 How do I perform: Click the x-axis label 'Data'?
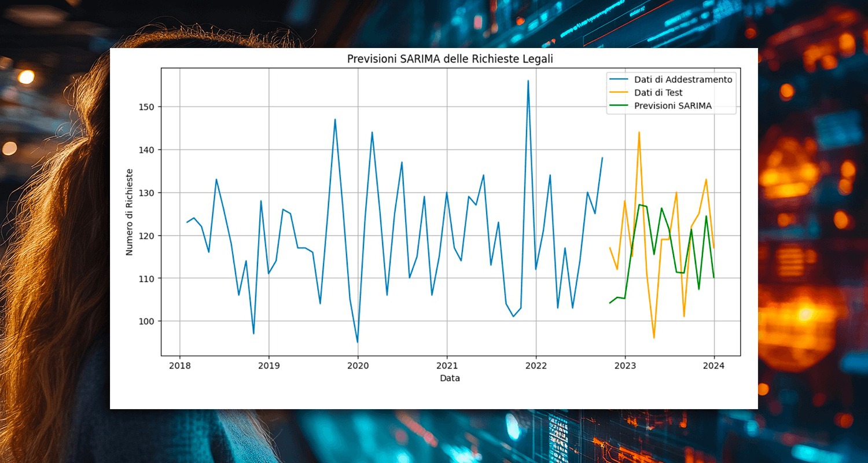point(450,379)
